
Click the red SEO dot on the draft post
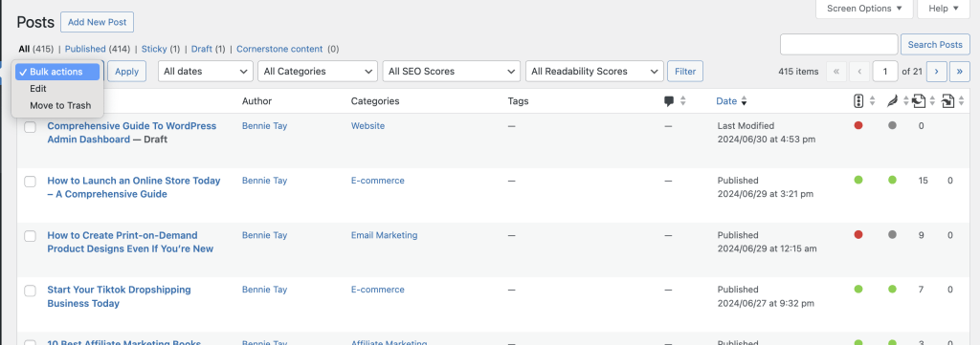point(858,125)
